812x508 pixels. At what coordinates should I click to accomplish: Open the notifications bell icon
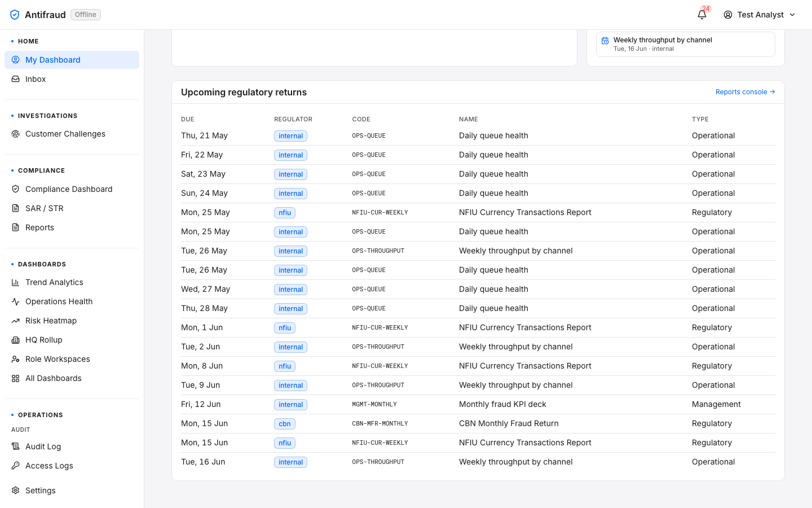click(702, 15)
